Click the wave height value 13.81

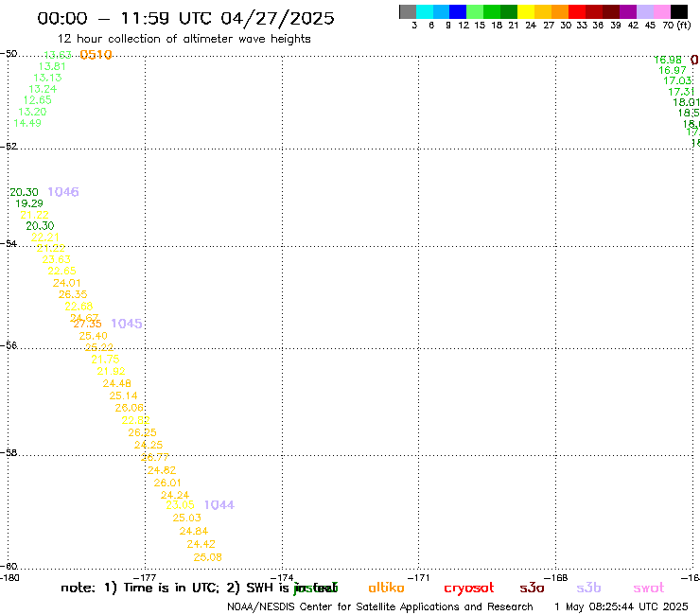[52, 66]
